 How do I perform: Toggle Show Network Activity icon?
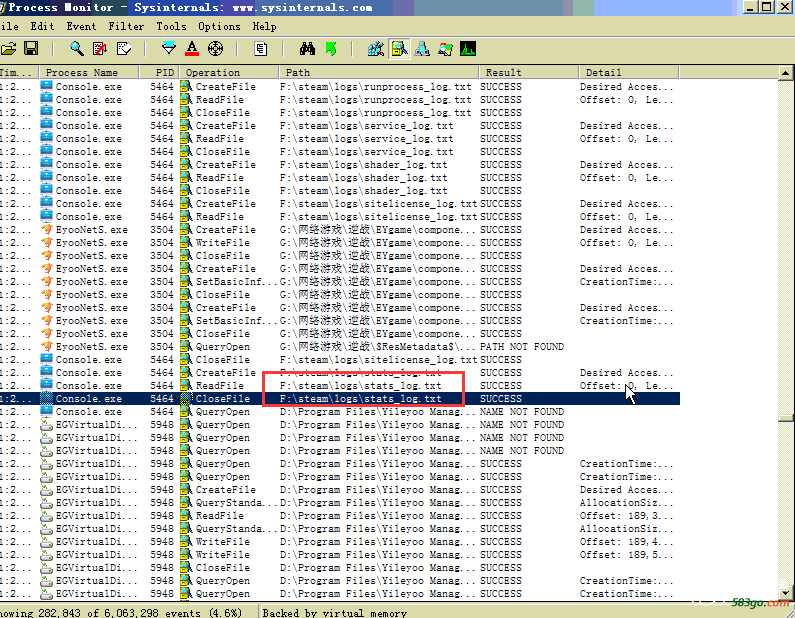pyautogui.click(x=422, y=49)
